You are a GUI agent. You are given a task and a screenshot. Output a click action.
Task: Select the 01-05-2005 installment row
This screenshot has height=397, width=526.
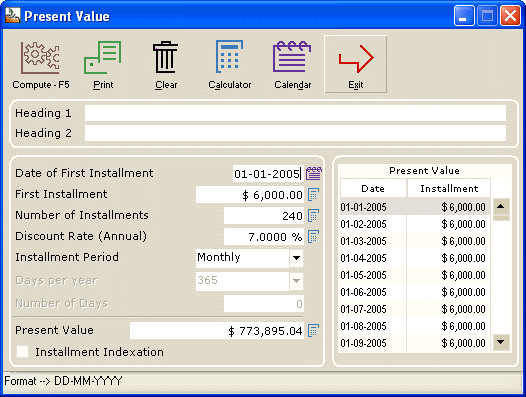415,275
